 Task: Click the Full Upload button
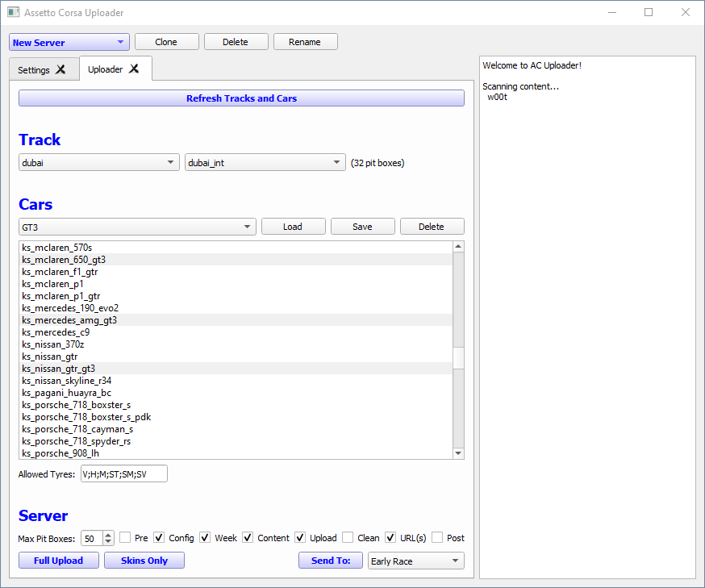58,560
